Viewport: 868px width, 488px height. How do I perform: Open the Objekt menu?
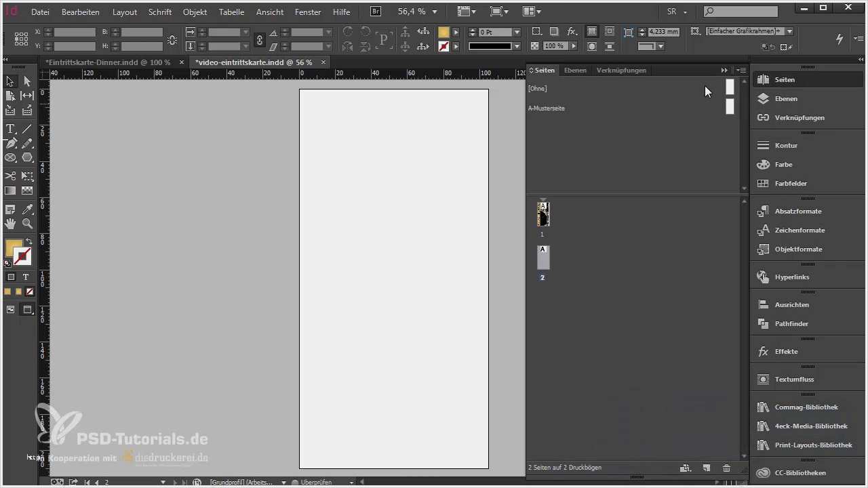pos(195,12)
